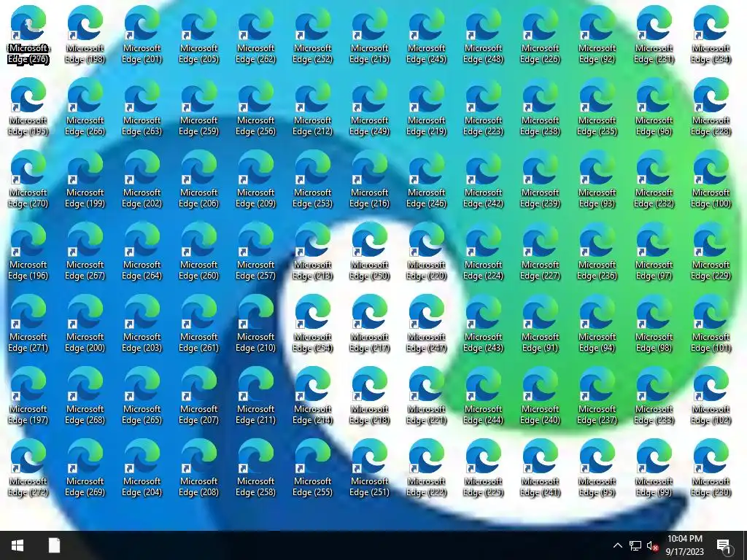Click the Microsoft Edge (271) icon
This screenshot has height=560, width=747.
pyautogui.click(x=28, y=323)
